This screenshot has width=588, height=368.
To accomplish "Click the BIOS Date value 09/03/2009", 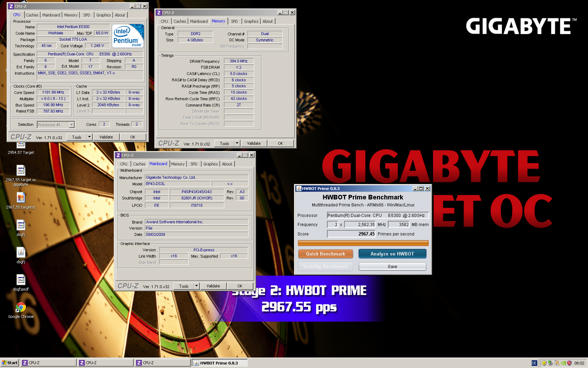I will coord(197,234).
